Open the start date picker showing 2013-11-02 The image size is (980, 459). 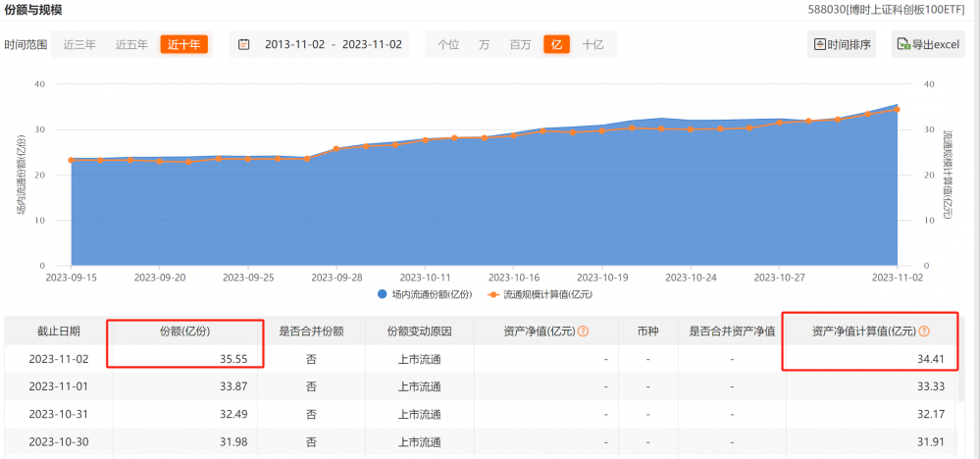pyautogui.click(x=294, y=44)
